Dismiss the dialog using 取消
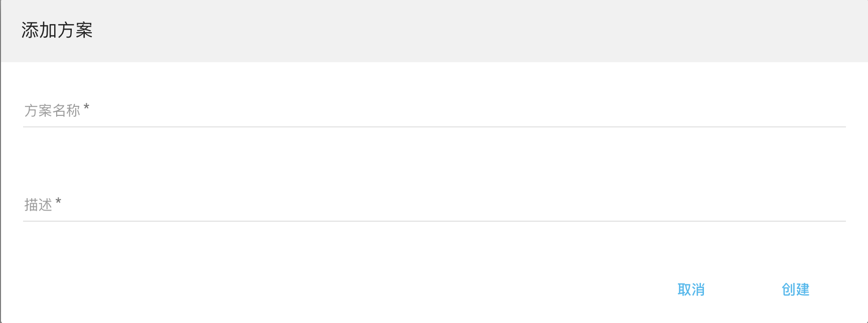868x323 pixels. 691,289
